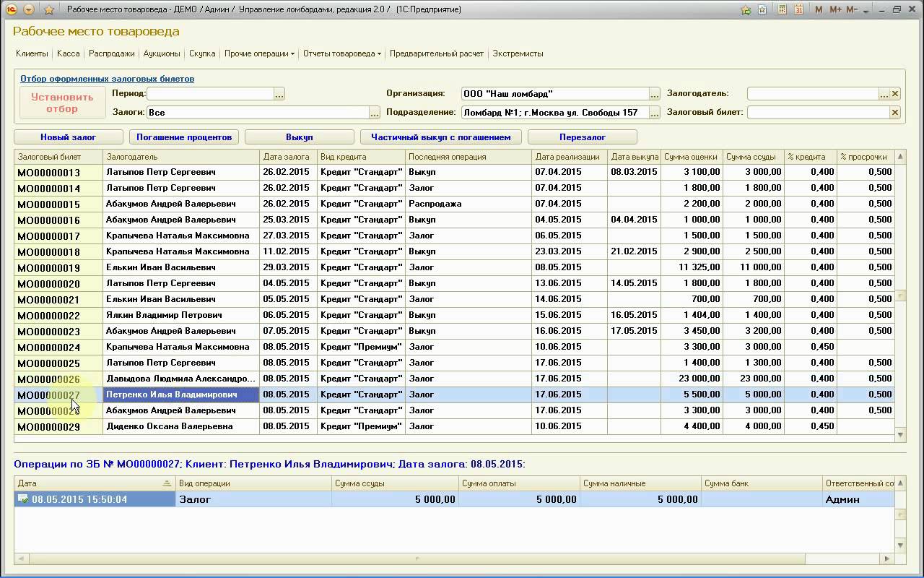Click the Админ responsible cell
924x578 pixels.
[859, 499]
